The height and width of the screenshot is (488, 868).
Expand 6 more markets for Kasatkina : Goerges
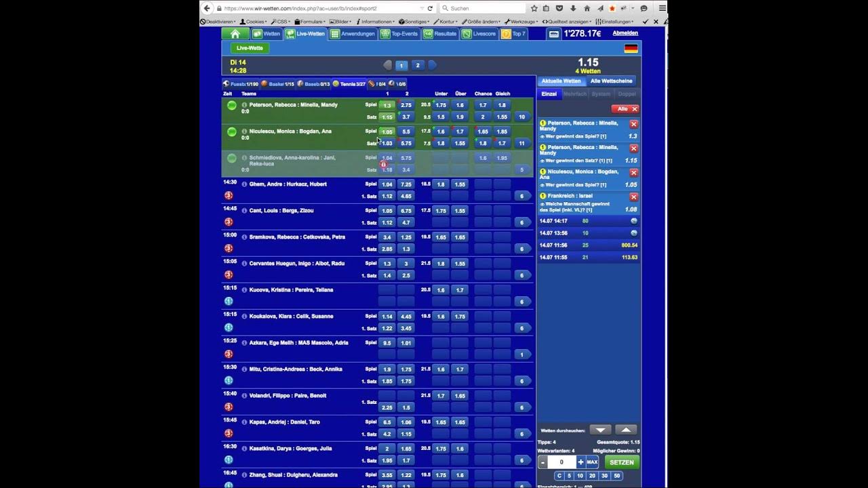(x=522, y=460)
